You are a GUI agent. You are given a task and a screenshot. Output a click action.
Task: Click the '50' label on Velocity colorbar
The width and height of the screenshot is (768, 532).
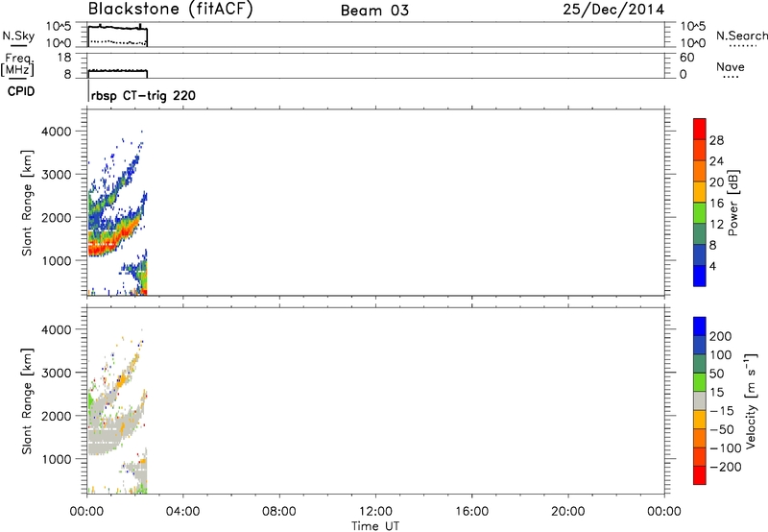pyautogui.click(x=716, y=374)
